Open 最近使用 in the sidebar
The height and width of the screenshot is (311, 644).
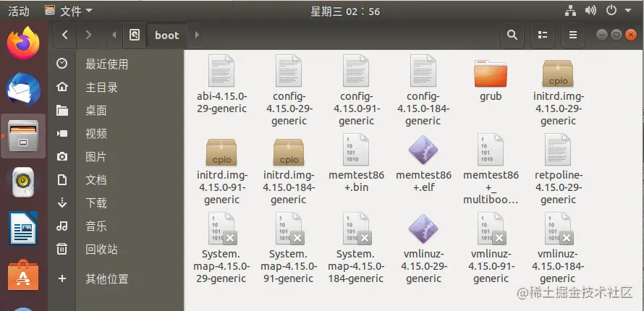coord(116,64)
